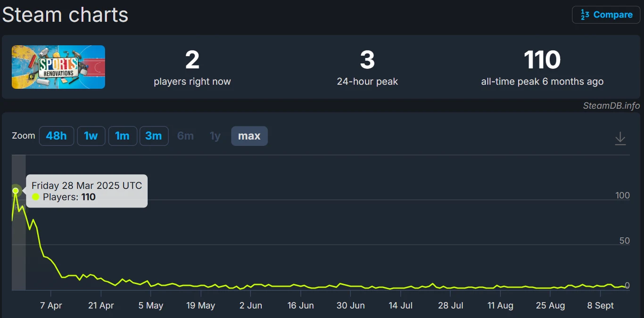Screen dimensions: 644x318
Task: Click the 'all-time peak 6 months ago' label
Action: point(542,82)
